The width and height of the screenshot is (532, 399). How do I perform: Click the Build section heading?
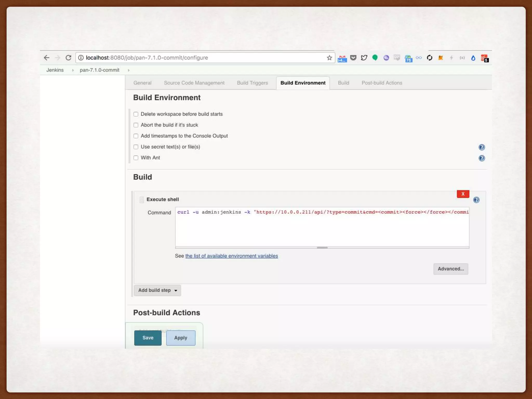[143, 177]
